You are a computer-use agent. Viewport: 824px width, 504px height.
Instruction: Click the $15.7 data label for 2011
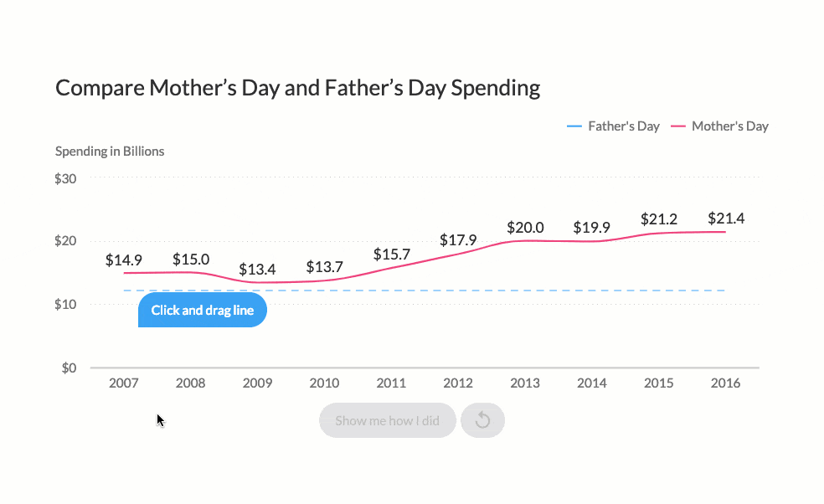(391, 254)
